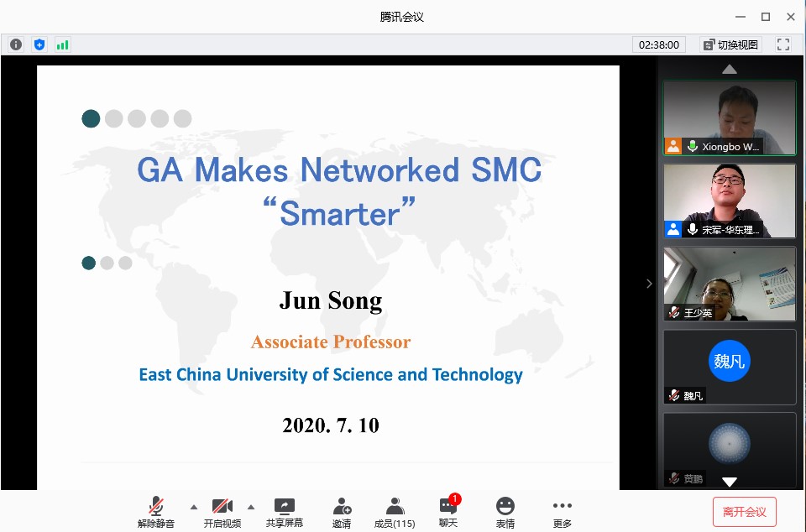Collapse the participant video sidebar chevron
The height and width of the screenshot is (532, 806).
point(649,284)
